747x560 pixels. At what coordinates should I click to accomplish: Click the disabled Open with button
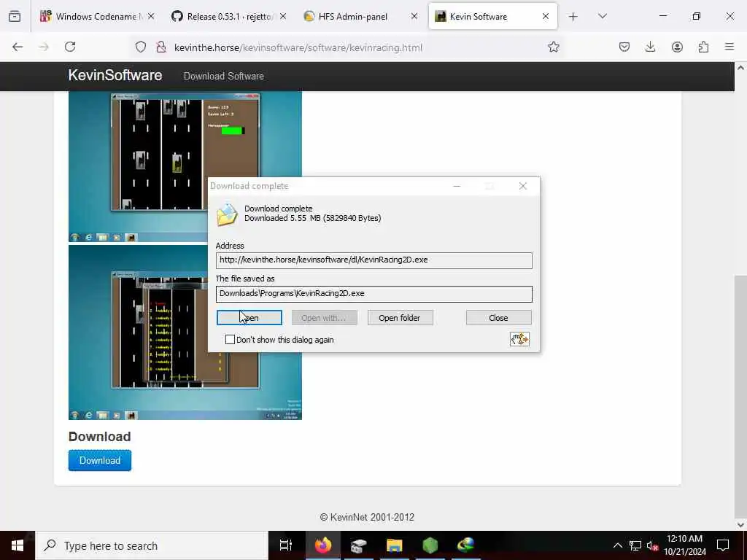point(325,318)
